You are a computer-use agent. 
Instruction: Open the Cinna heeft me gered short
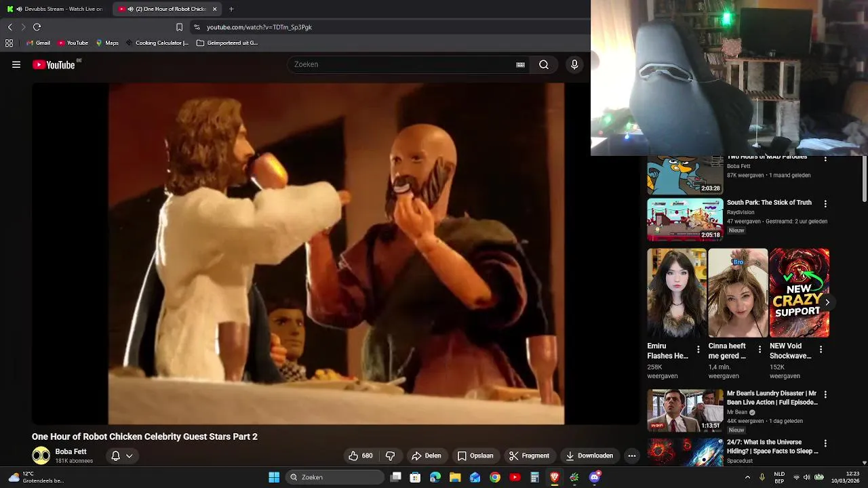click(738, 293)
